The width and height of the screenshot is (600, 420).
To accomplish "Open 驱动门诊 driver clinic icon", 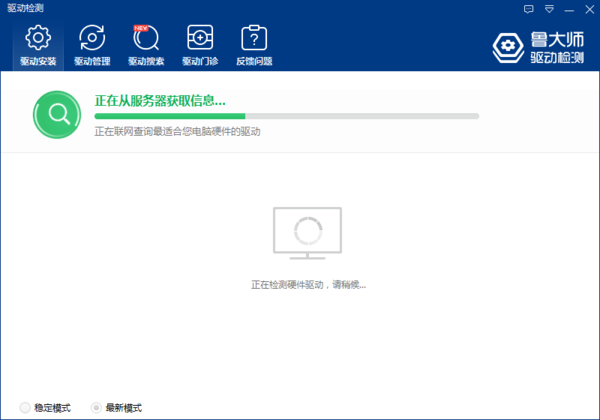I will pyautogui.click(x=200, y=39).
